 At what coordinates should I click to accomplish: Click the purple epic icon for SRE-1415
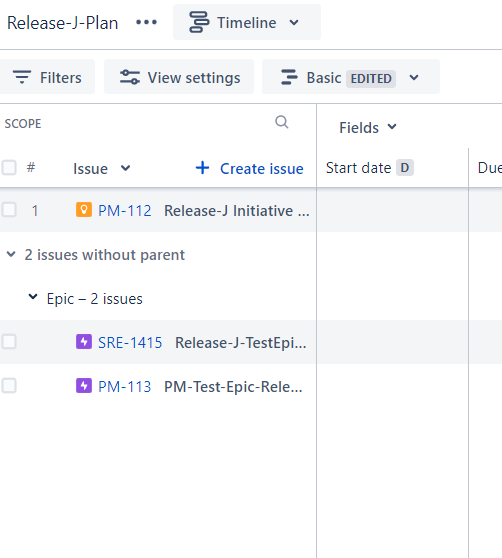click(x=84, y=342)
